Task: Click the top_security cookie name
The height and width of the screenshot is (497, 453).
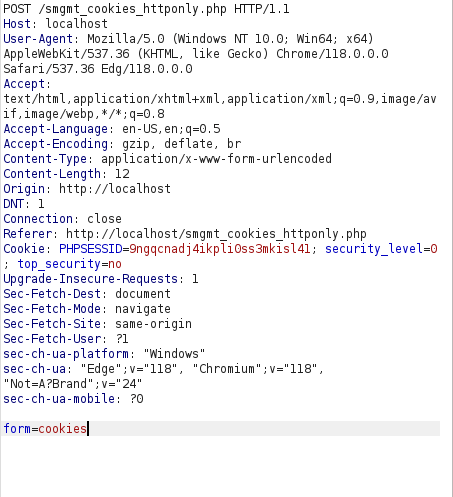Action: [x=59, y=264]
